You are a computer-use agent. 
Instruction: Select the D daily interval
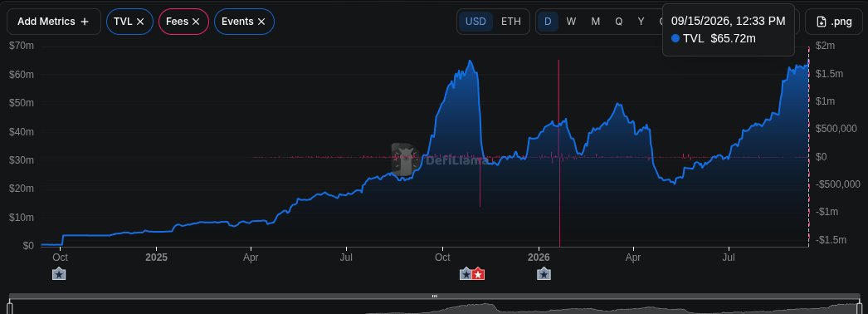548,22
